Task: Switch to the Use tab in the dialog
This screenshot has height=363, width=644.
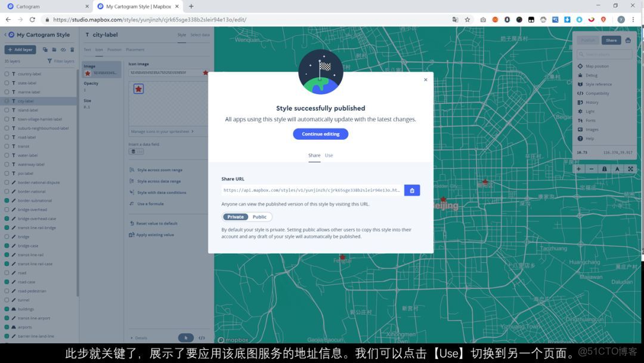Action: click(329, 155)
